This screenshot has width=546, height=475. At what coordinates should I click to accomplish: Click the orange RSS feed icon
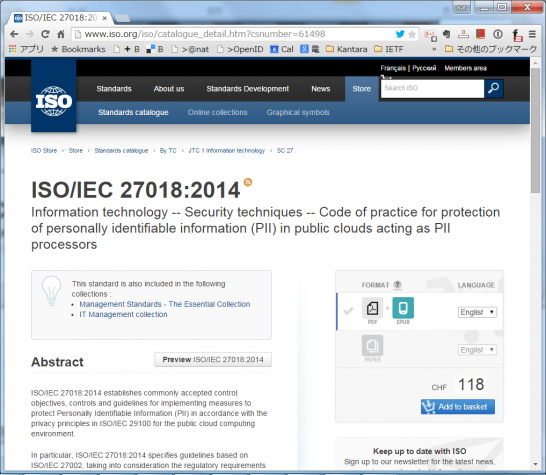click(x=248, y=182)
